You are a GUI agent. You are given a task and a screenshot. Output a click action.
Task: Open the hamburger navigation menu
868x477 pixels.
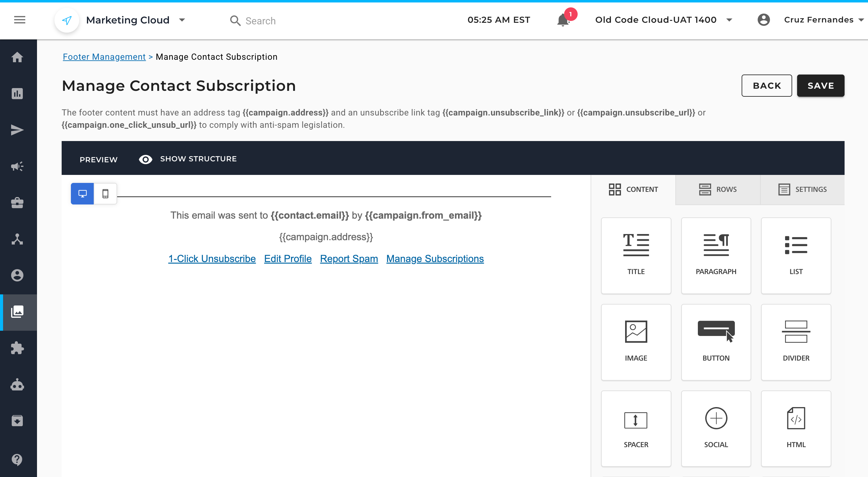click(x=19, y=20)
